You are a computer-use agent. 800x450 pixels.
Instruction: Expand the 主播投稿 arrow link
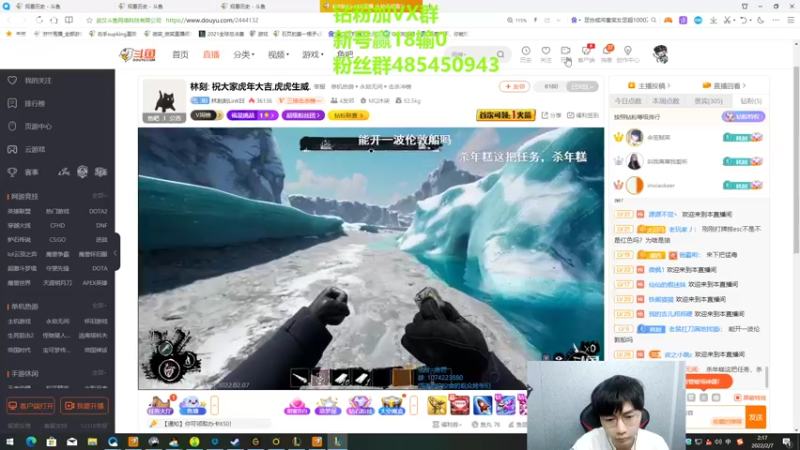pos(649,86)
